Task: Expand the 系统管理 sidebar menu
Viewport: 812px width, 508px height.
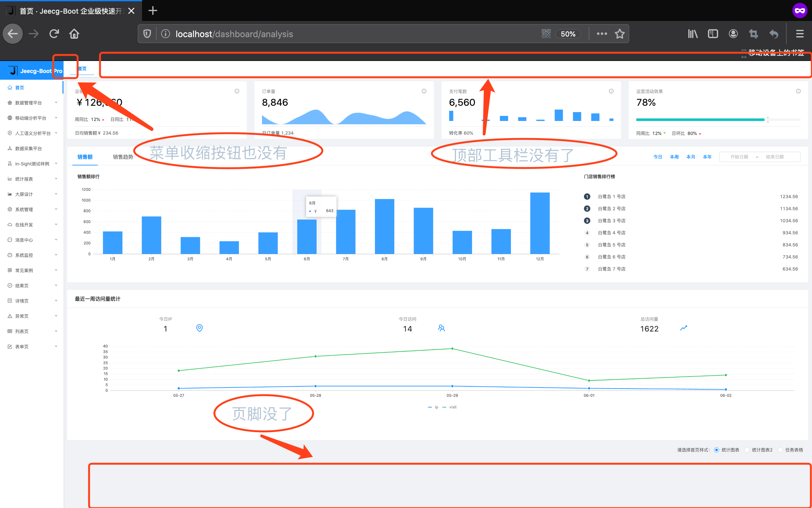Action: 31,209
